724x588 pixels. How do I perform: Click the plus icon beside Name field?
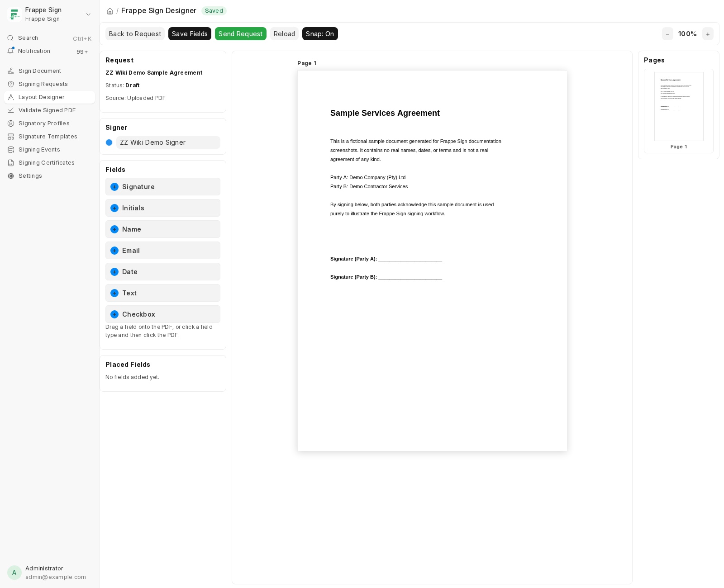(x=114, y=229)
